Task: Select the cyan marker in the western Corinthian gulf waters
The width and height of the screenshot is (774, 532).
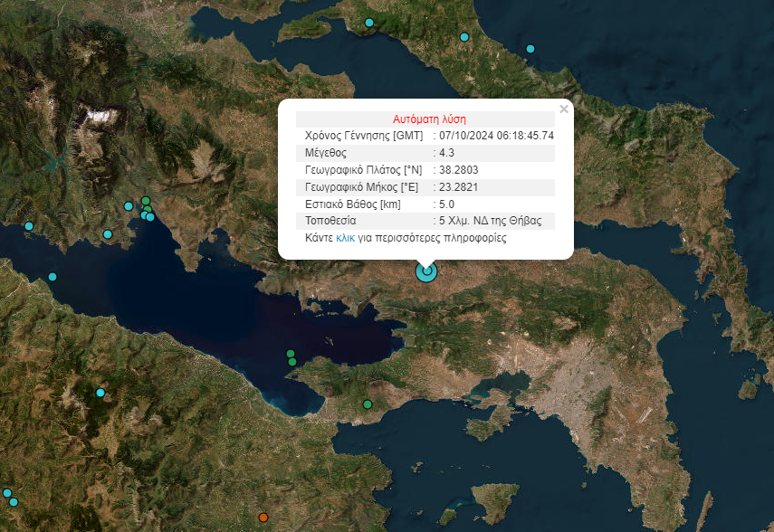Action: (53, 277)
